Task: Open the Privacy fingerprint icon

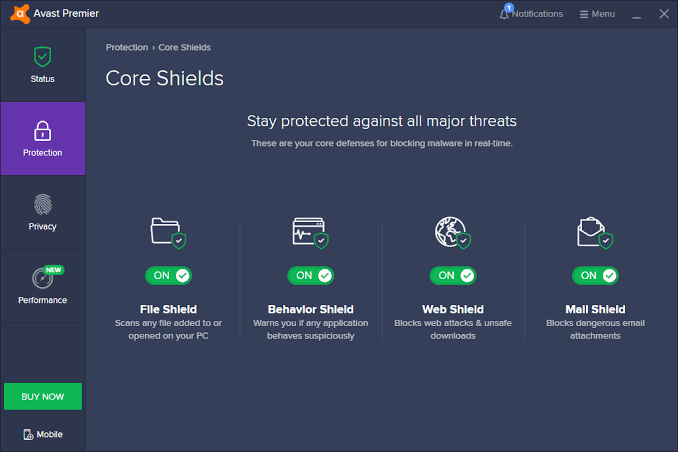Action: pyautogui.click(x=42, y=204)
